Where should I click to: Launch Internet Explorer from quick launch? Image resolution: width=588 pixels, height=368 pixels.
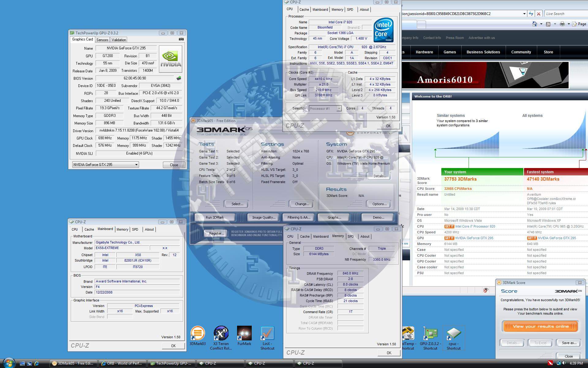[x=36, y=363]
